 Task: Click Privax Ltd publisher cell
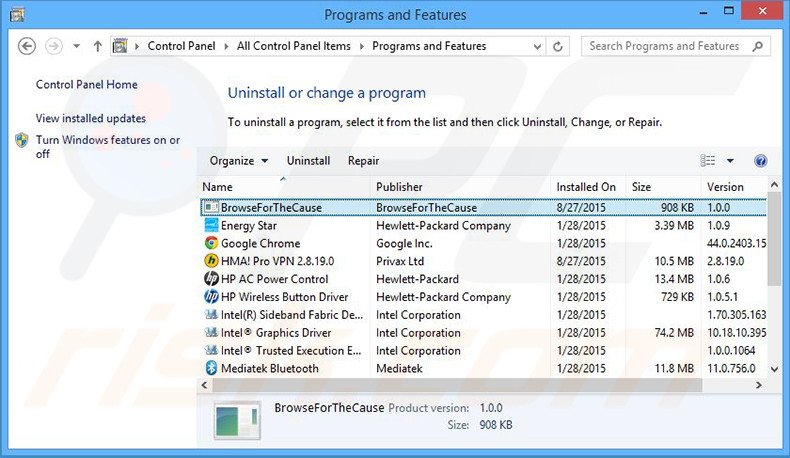pos(400,261)
